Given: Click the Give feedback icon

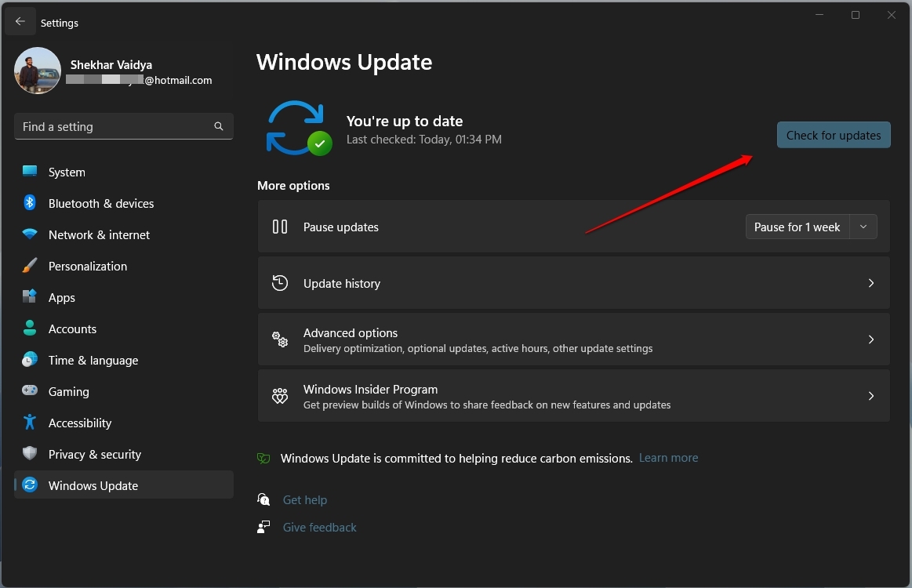Looking at the screenshot, I should 263,527.
